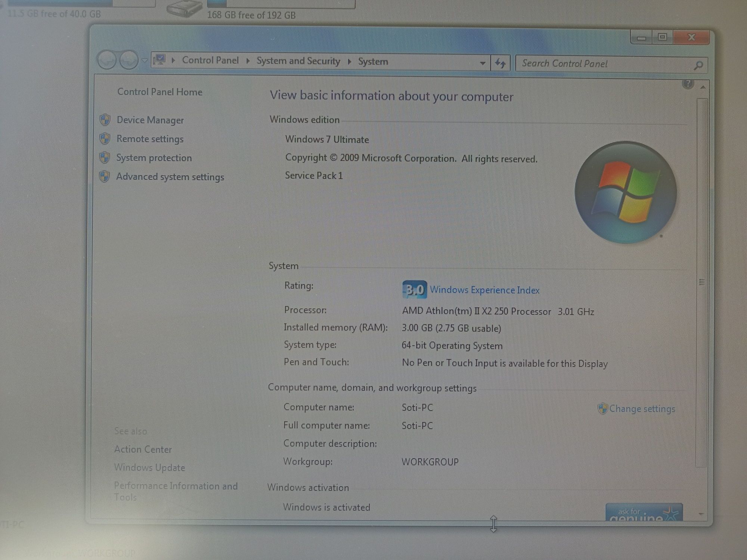Select System and Security breadcrumb

tap(298, 61)
